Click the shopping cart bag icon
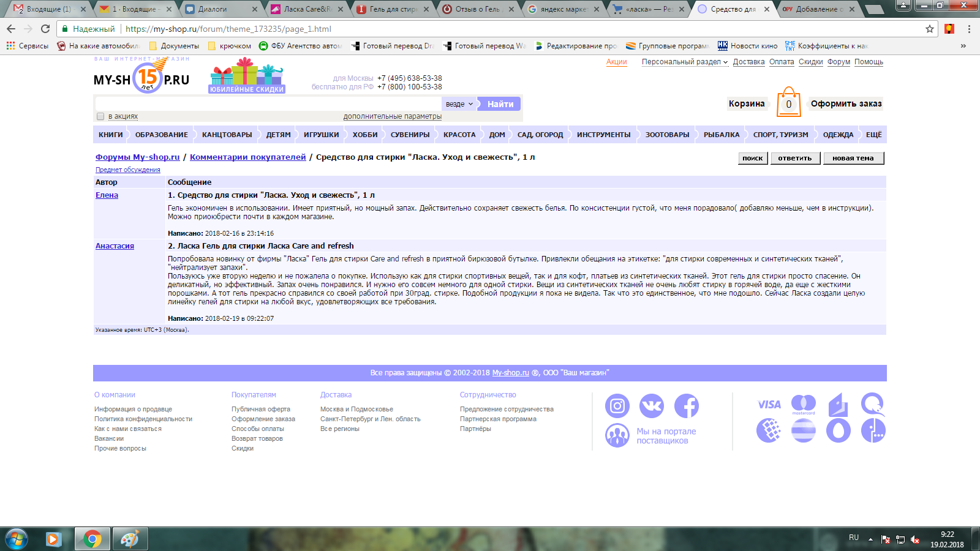Viewport: 980px width, 551px height. pos(788,102)
